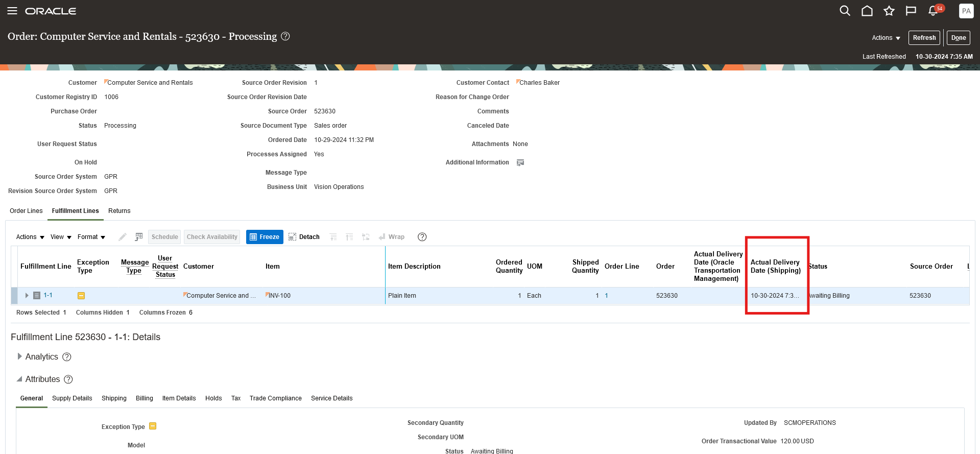
Task: Switch to the Shipping tab
Action: point(114,398)
